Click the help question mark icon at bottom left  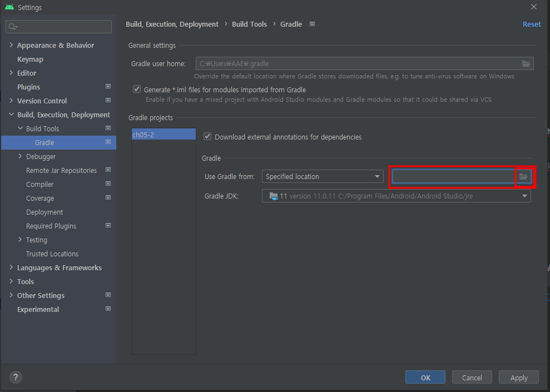tap(15, 377)
